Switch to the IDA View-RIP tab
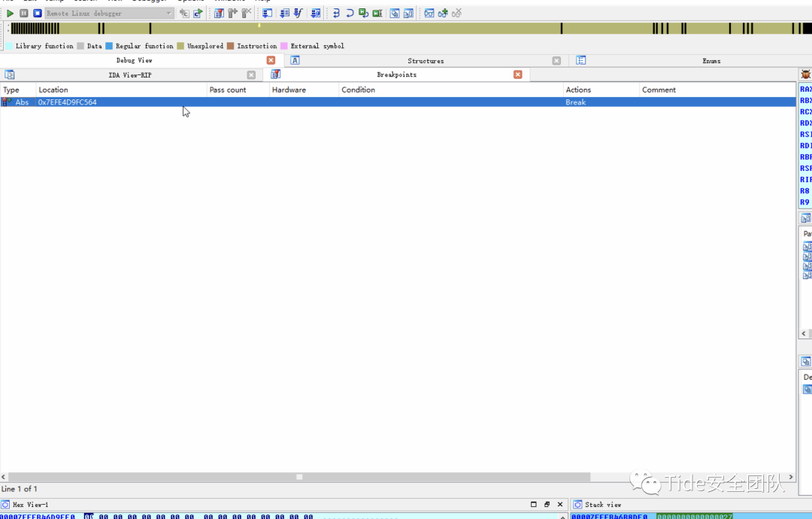Image resolution: width=812 pixels, height=519 pixels. pyautogui.click(x=130, y=75)
